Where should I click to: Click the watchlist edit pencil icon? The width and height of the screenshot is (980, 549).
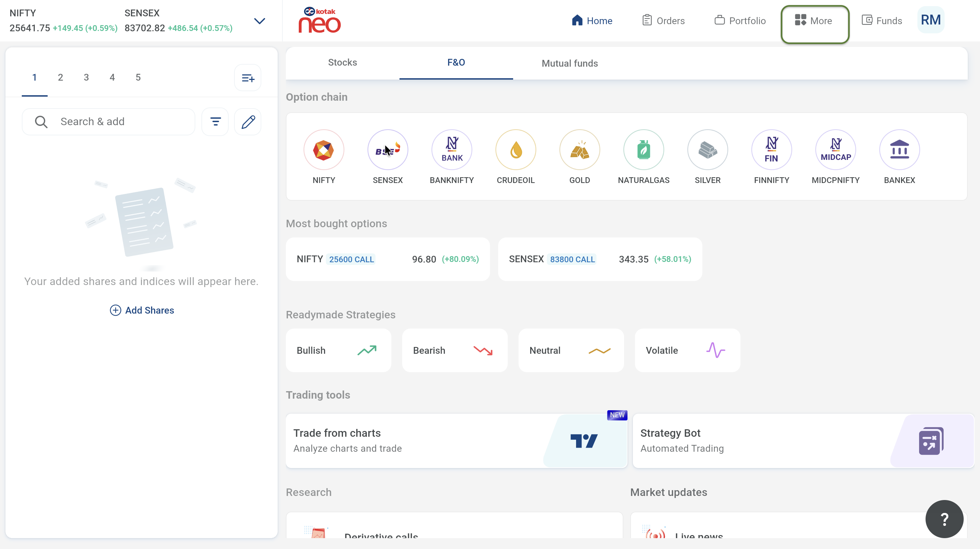(248, 122)
